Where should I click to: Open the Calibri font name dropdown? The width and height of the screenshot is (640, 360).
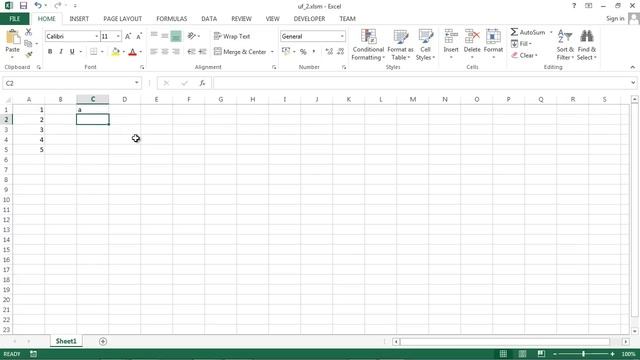click(x=97, y=36)
